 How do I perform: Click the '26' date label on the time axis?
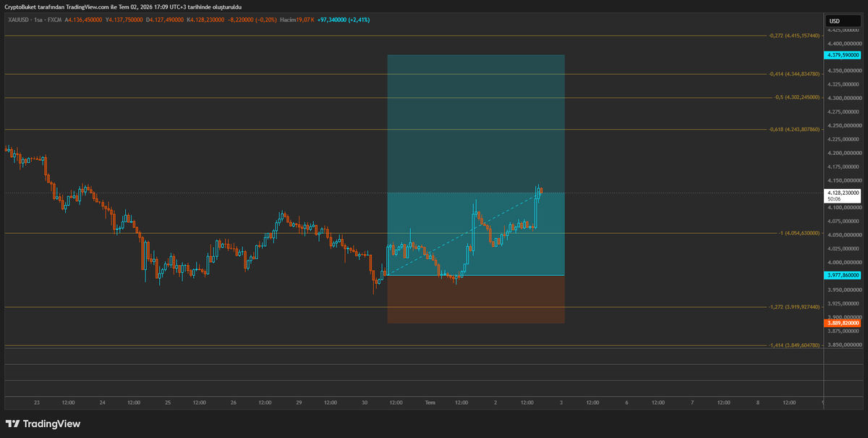[x=233, y=402]
